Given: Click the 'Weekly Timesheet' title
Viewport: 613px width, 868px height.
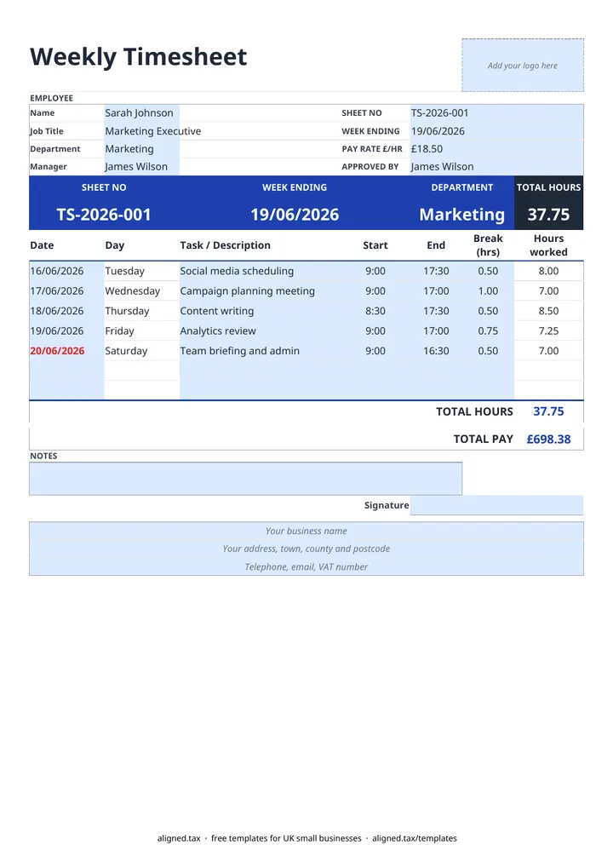Looking at the screenshot, I should 138,57.
